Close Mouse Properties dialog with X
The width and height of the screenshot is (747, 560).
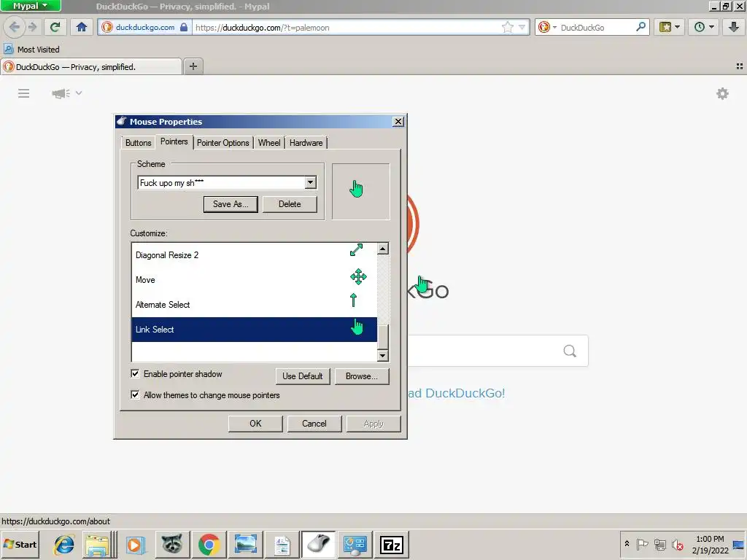(x=398, y=122)
